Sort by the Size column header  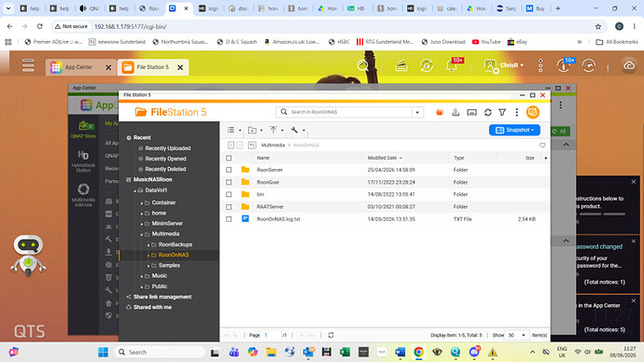(x=530, y=158)
